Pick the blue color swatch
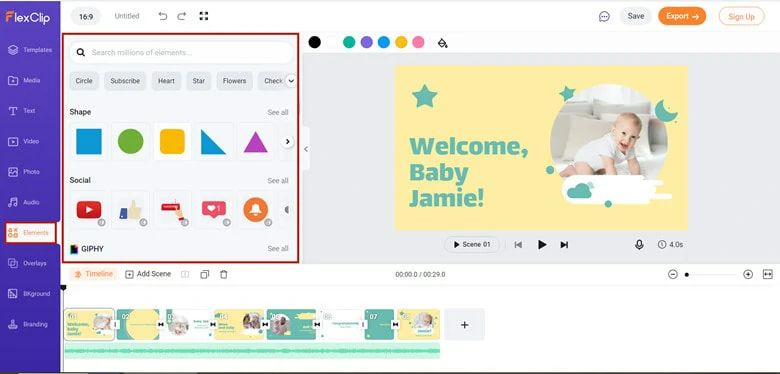Viewport: 780px width, 374px height. (x=384, y=42)
